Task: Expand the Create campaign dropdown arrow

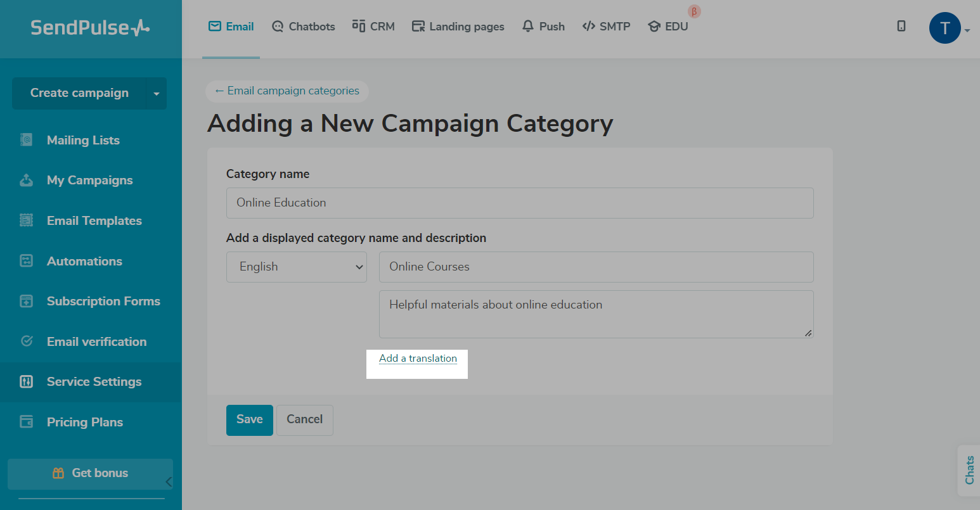Action: (x=157, y=94)
